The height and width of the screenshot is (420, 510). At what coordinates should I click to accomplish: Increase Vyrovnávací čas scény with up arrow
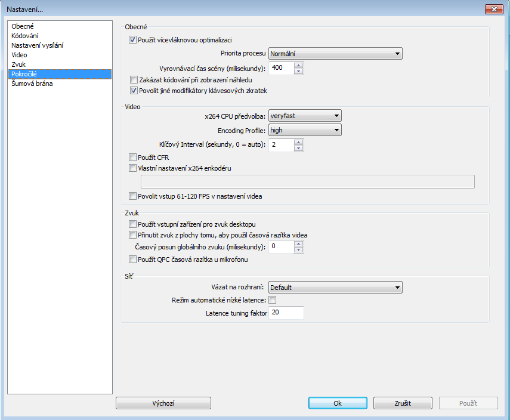[299, 66]
